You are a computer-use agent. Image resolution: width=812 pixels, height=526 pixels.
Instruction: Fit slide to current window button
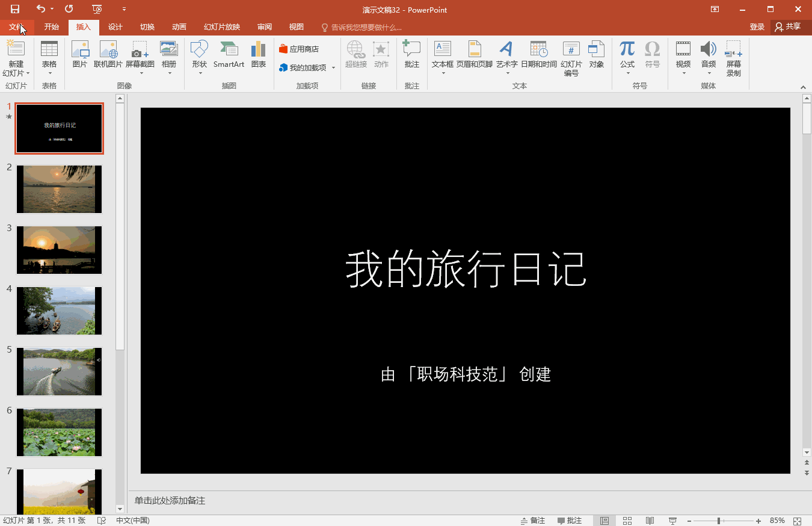click(x=798, y=521)
